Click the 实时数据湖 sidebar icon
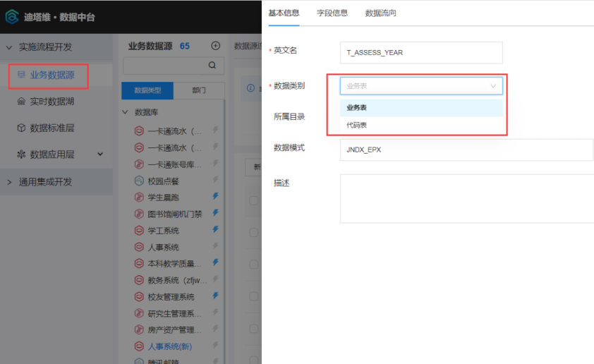The height and width of the screenshot is (364, 594). pyautogui.click(x=21, y=102)
